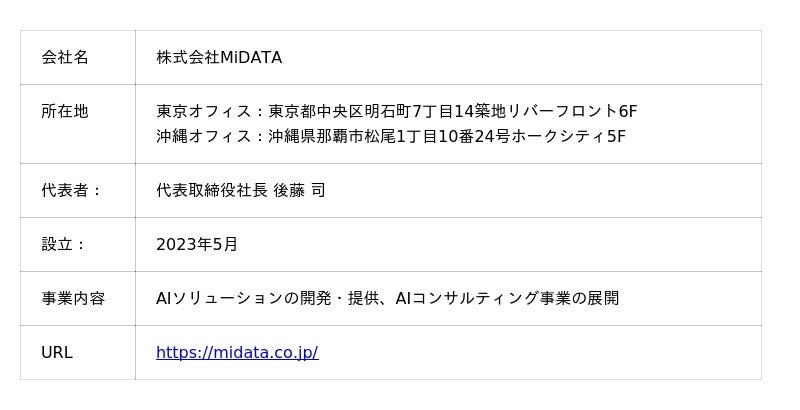Click the empty space right of the midata link

[540, 353]
